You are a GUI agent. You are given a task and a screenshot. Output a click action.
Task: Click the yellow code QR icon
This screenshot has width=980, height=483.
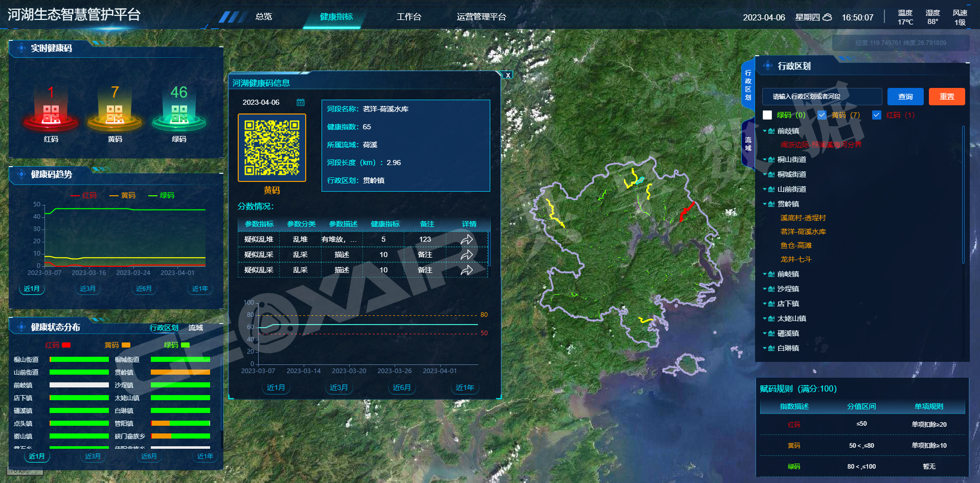click(115, 114)
